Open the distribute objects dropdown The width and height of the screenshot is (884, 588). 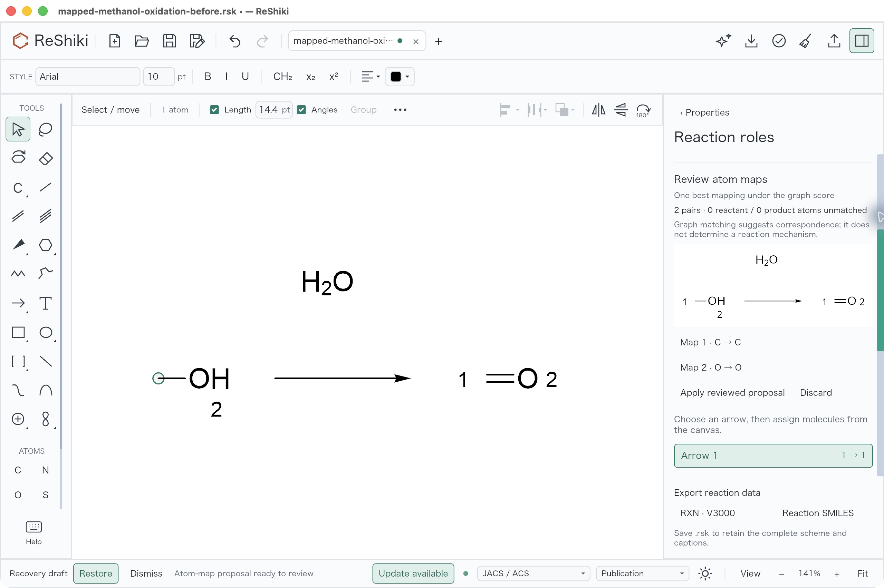537,110
